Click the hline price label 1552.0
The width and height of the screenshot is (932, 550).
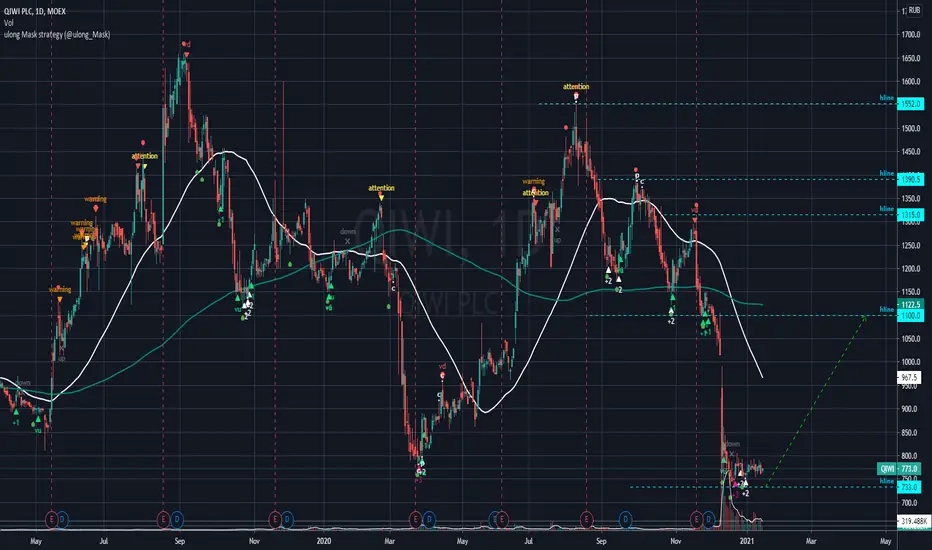[911, 103]
